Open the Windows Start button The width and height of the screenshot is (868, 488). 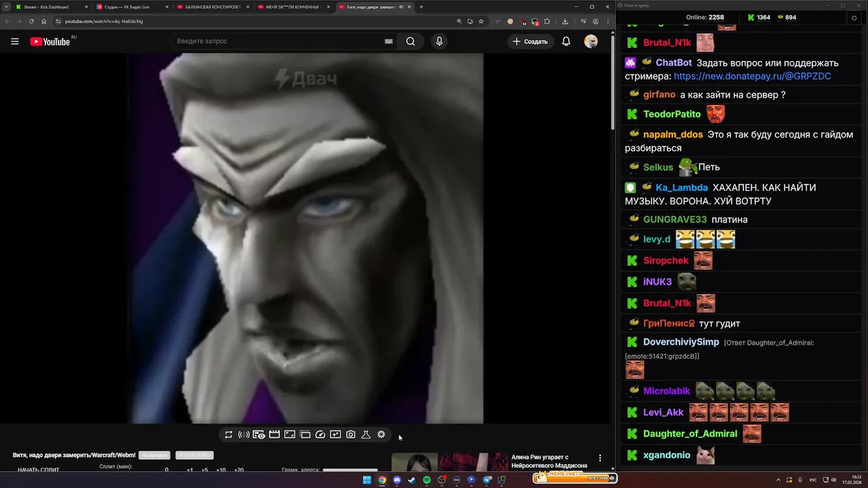click(367, 480)
